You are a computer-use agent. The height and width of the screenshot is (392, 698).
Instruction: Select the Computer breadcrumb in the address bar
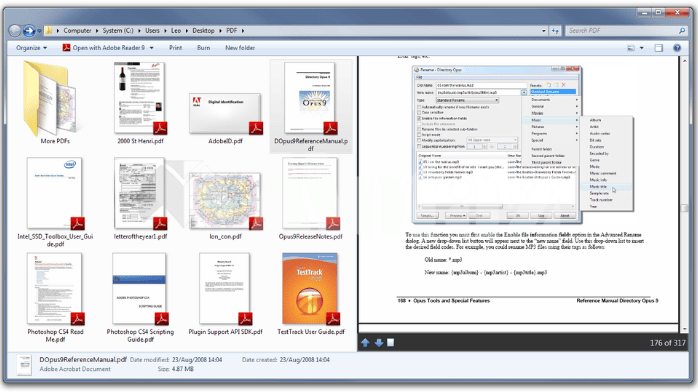coord(77,31)
